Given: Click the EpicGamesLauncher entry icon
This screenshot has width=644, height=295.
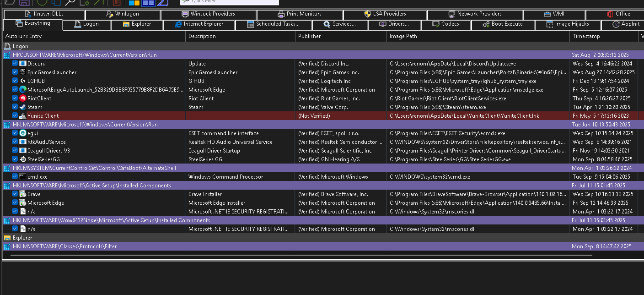Looking at the screenshot, I should [x=23, y=72].
